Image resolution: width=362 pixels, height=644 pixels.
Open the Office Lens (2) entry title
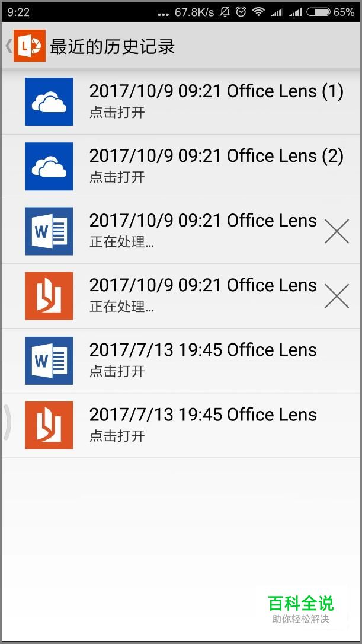tap(216, 156)
